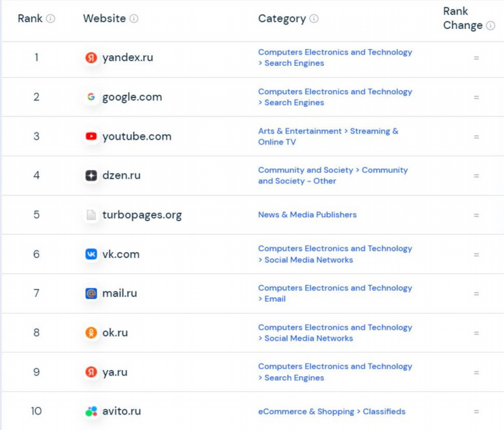Click the Mail.ru favicon beside mail.ru
Image resolution: width=504 pixels, height=430 pixels.
[91, 294]
